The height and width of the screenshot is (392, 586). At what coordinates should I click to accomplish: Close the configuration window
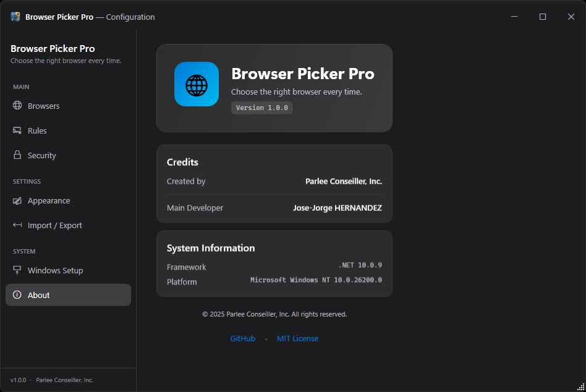571,17
